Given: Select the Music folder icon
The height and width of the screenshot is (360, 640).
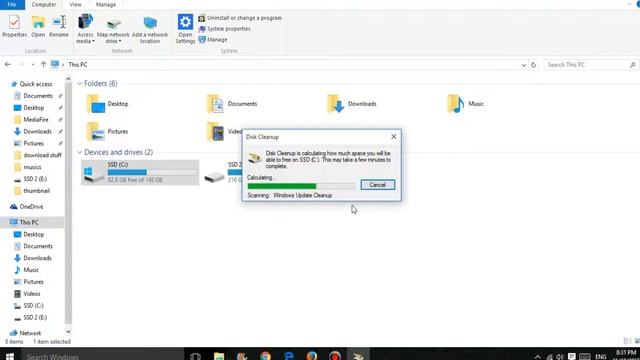Looking at the screenshot, I should pos(456,104).
